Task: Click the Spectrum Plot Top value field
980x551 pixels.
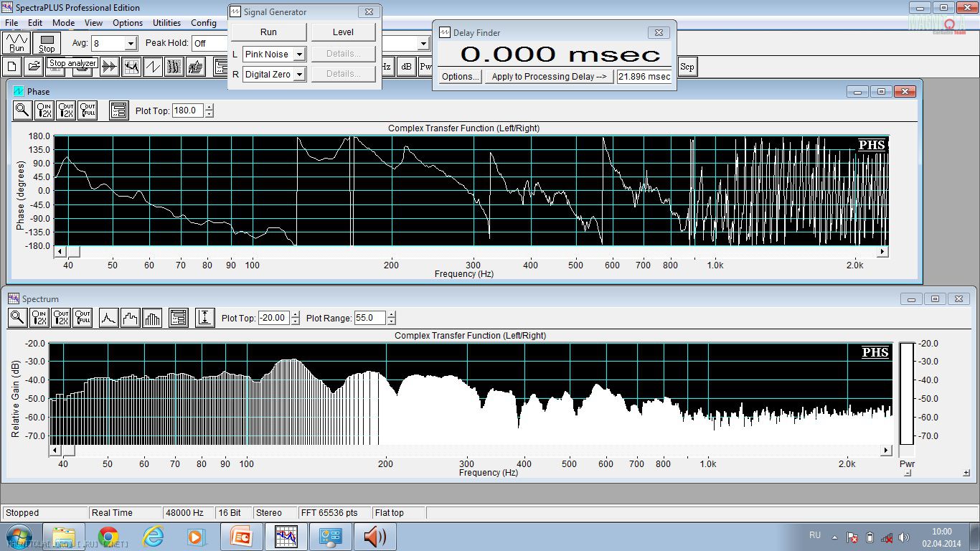Action: point(274,318)
